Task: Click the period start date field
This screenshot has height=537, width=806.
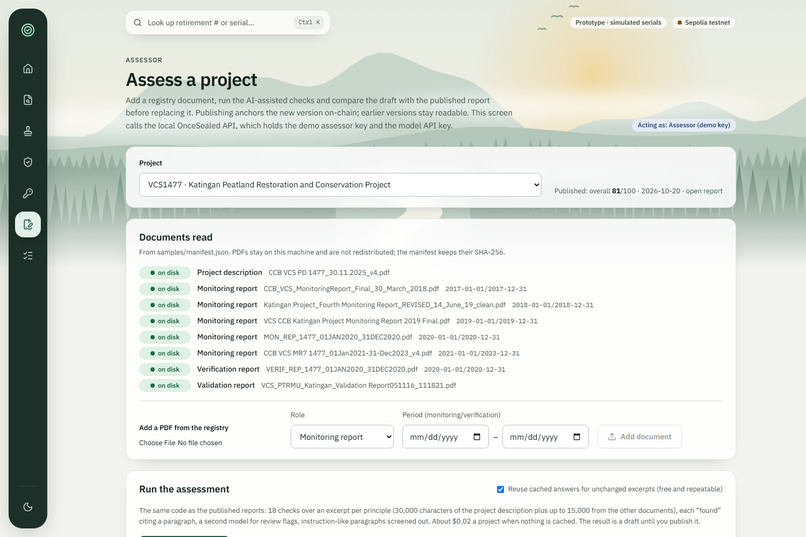Action: (x=445, y=437)
